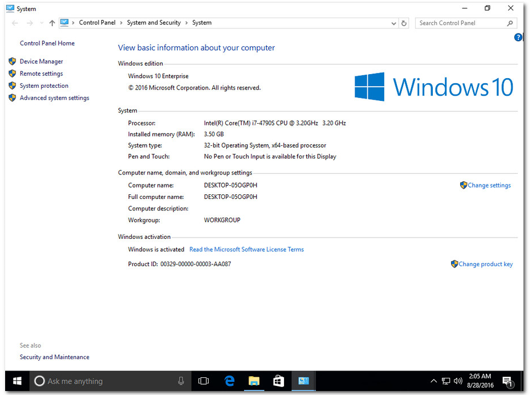
Task: Click the 32-bit Operating System value
Action: pyautogui.click(x=265, y=145)
